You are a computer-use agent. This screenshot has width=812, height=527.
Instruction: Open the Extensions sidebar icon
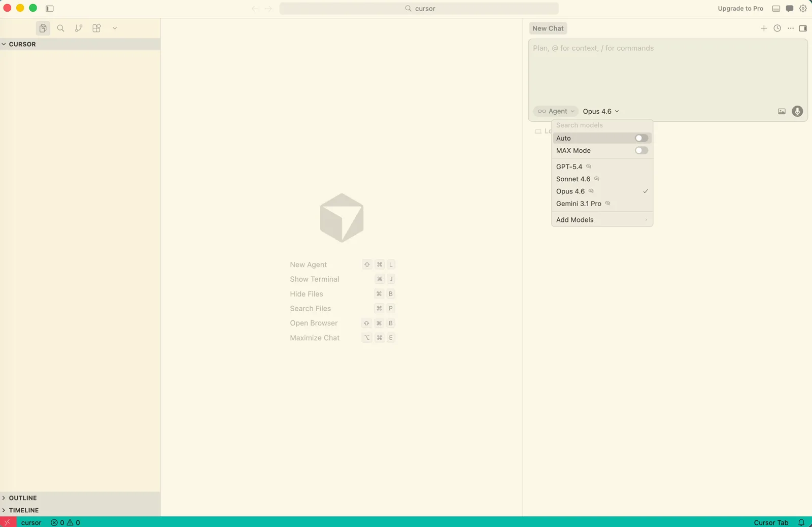click(96, 28)
